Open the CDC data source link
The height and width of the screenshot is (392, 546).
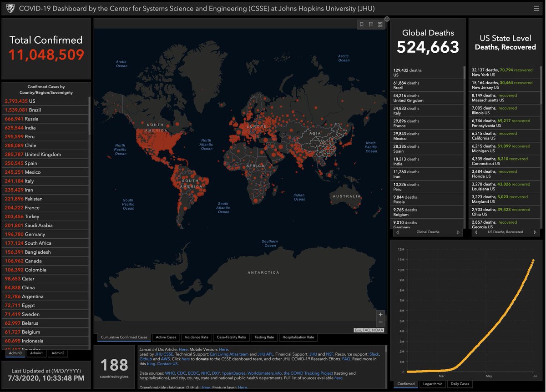pos(182,373)
